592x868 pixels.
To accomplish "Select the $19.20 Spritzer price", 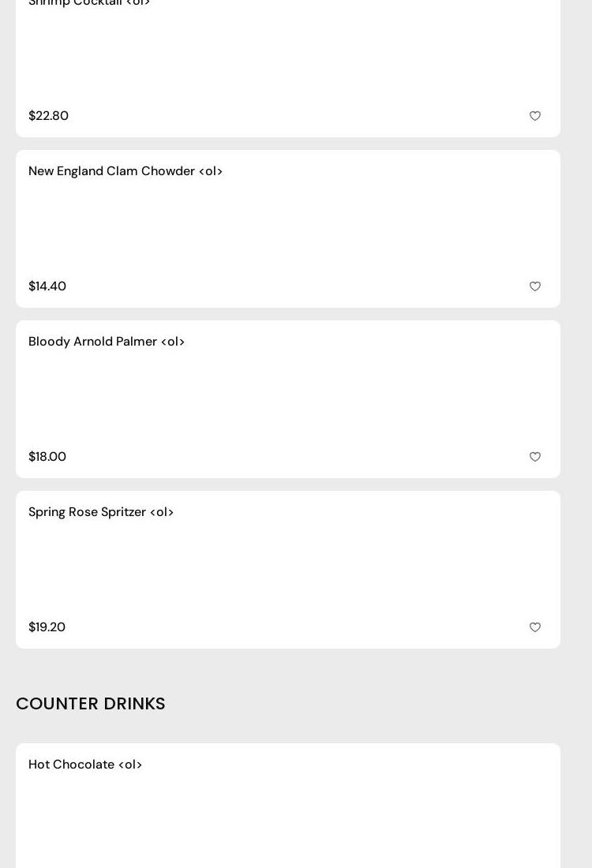I will point(47,627).
